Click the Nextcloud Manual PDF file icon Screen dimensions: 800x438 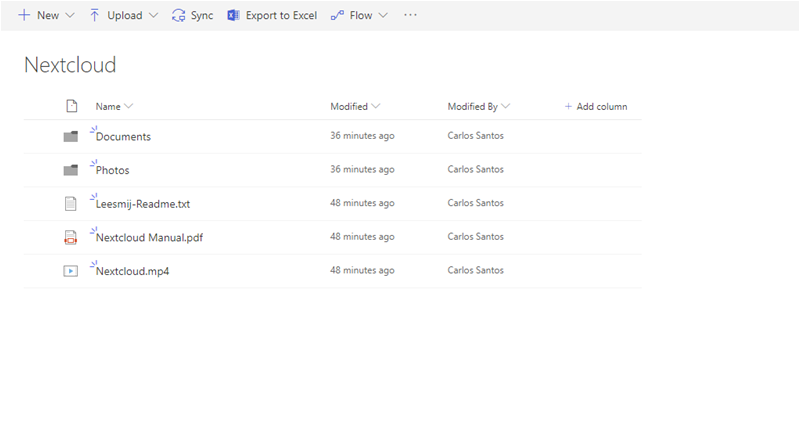coord(70,237)
